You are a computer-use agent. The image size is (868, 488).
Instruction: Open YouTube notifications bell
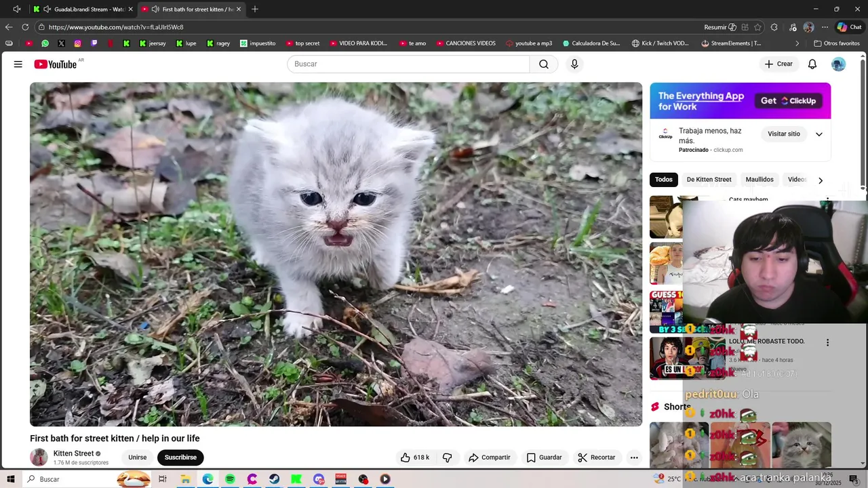pos(812,64)
